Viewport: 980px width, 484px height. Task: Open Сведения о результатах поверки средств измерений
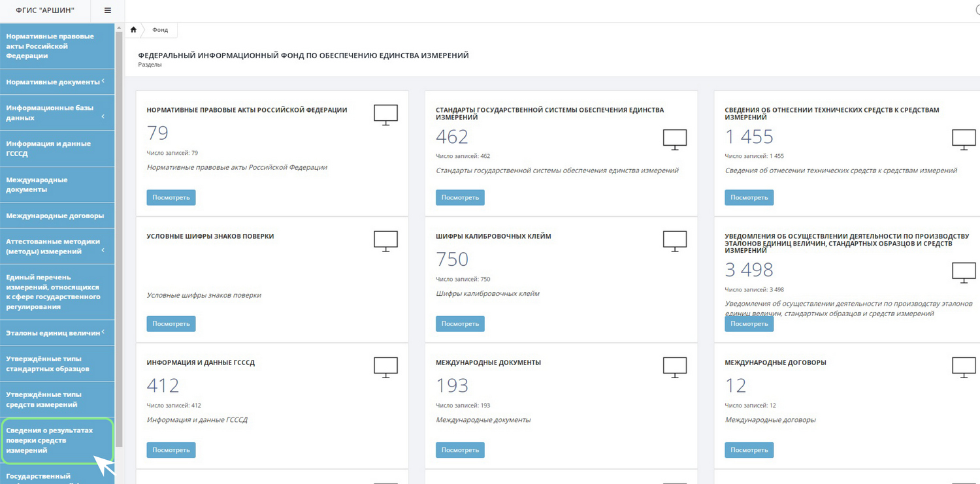tap(50, 440)
